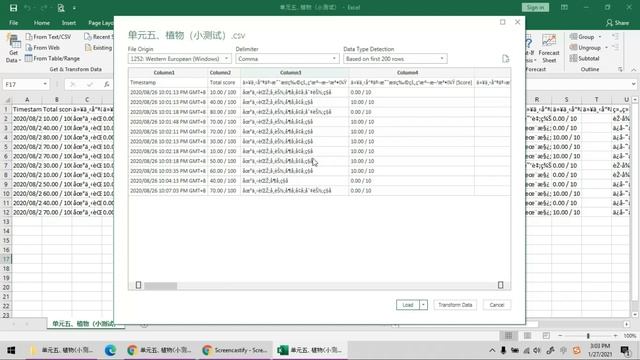640x360 pixels.
Task: Select column A header in worksheet
Action: click(x=27, y=100)
